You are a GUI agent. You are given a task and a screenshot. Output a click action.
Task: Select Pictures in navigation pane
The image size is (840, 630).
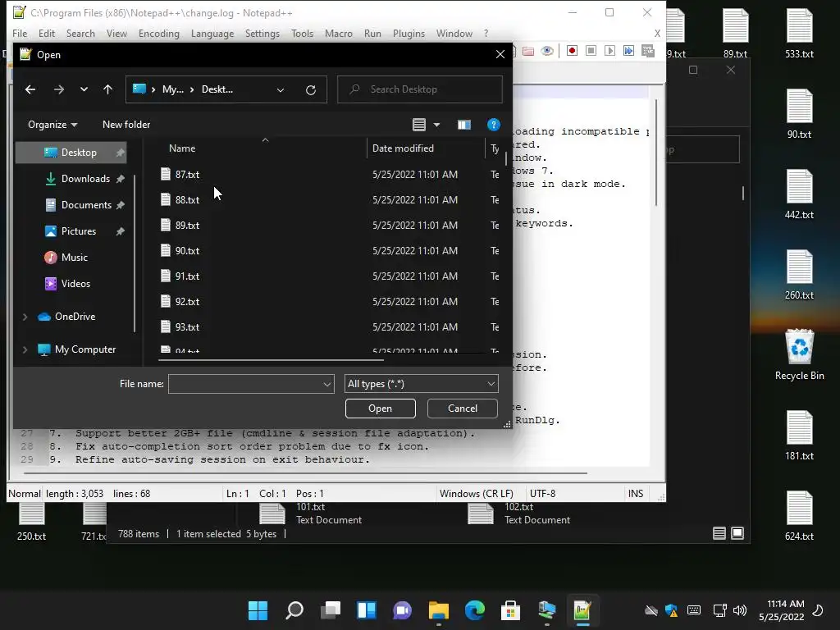tap(78, 231)
